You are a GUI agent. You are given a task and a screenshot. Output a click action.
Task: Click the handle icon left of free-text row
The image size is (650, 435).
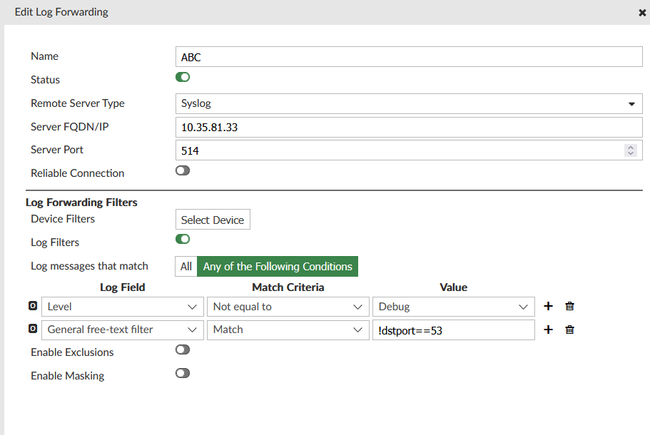(32, 328)
